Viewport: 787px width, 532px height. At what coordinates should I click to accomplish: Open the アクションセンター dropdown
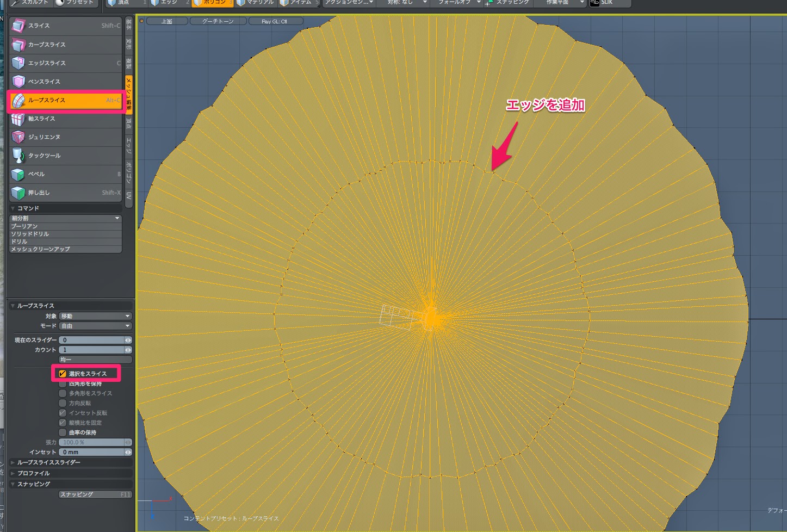pyautogui.click(x=349, y=3)
